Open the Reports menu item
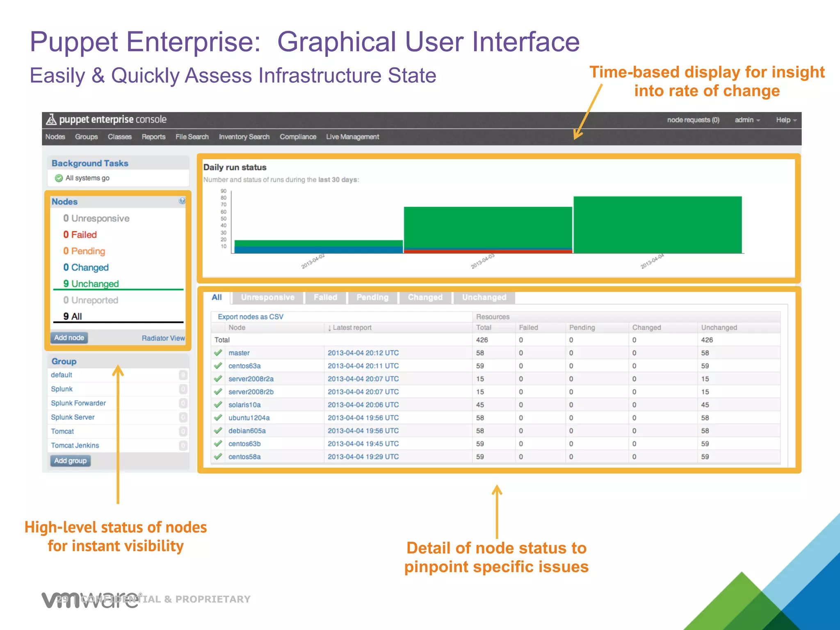The image size is (840, 630). [x=153, y=137]
